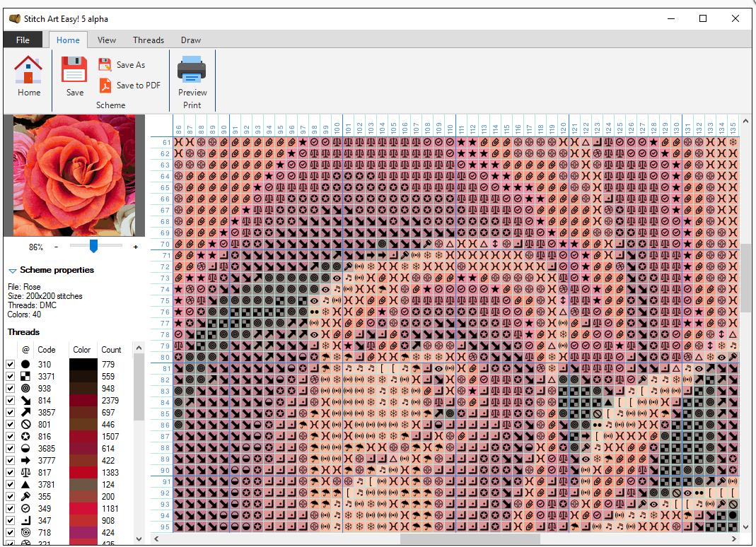Click chart horizontal scroll left arrow

point(156,539)
